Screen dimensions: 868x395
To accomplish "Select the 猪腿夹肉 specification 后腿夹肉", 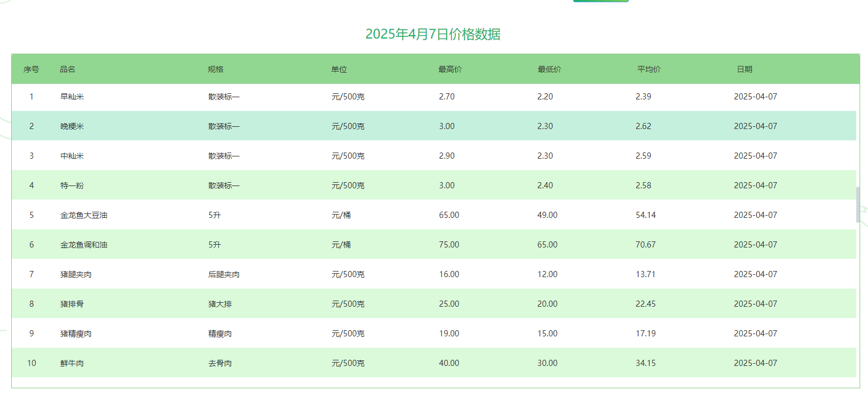I will [224, 274].
